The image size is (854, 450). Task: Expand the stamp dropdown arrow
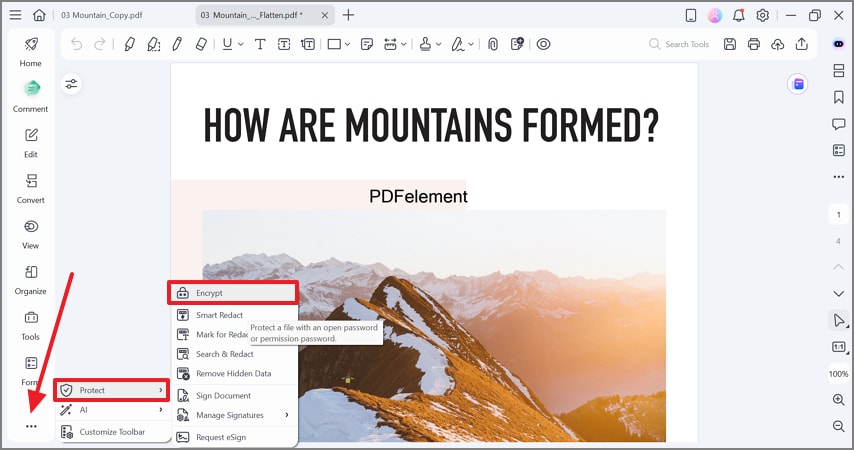point(438,45)
